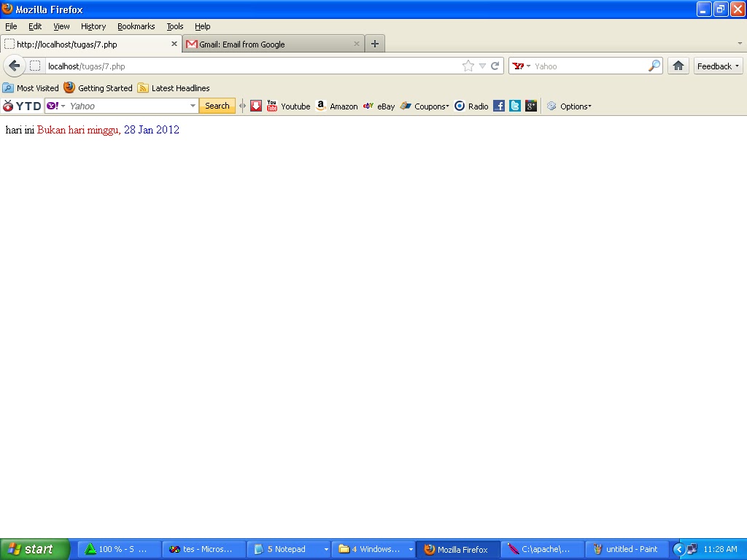Click the Google Plus icon in the toolbar
This screenshot has width=747, height=560.
[531, 106]
